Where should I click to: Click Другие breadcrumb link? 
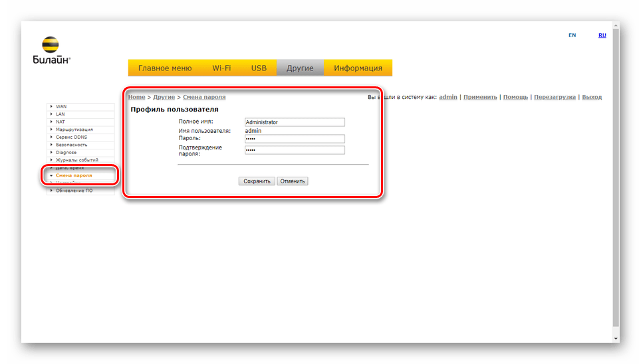click(164, 97)
